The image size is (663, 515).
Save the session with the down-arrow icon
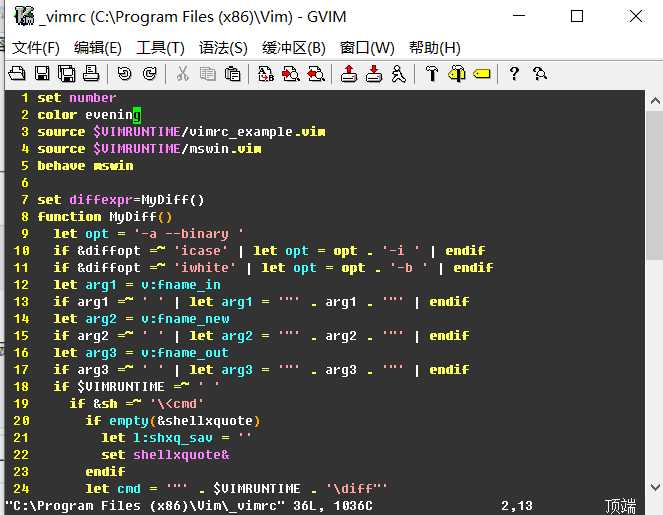click(x=374, y=74)
